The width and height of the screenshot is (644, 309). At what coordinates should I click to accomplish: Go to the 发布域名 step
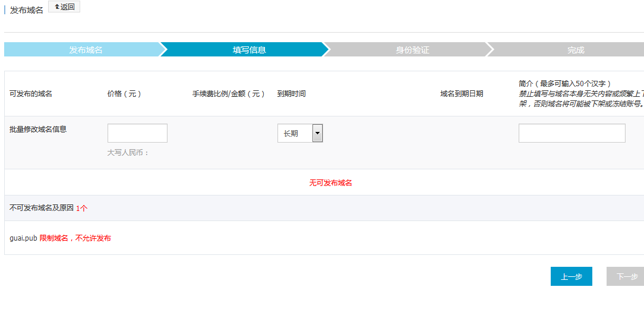coord(86,50)
